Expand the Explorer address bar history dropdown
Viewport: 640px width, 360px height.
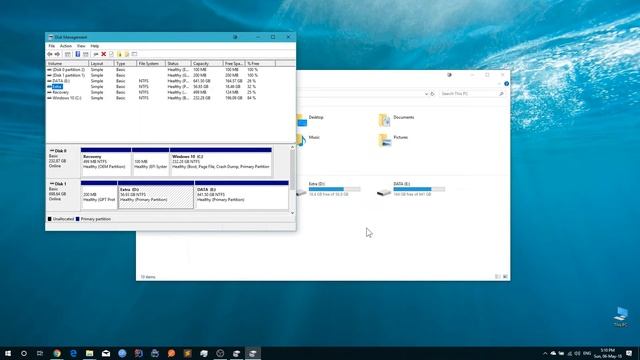pos(426,94)
